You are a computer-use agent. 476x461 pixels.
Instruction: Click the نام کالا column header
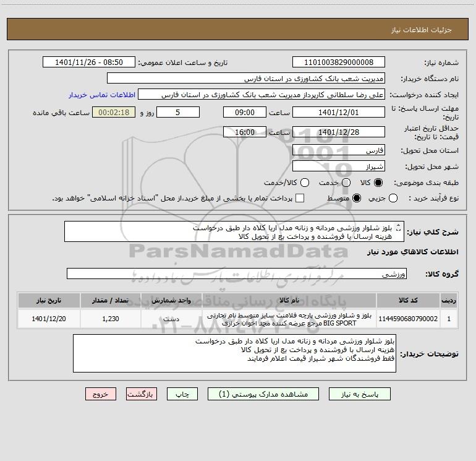point(289,300)
